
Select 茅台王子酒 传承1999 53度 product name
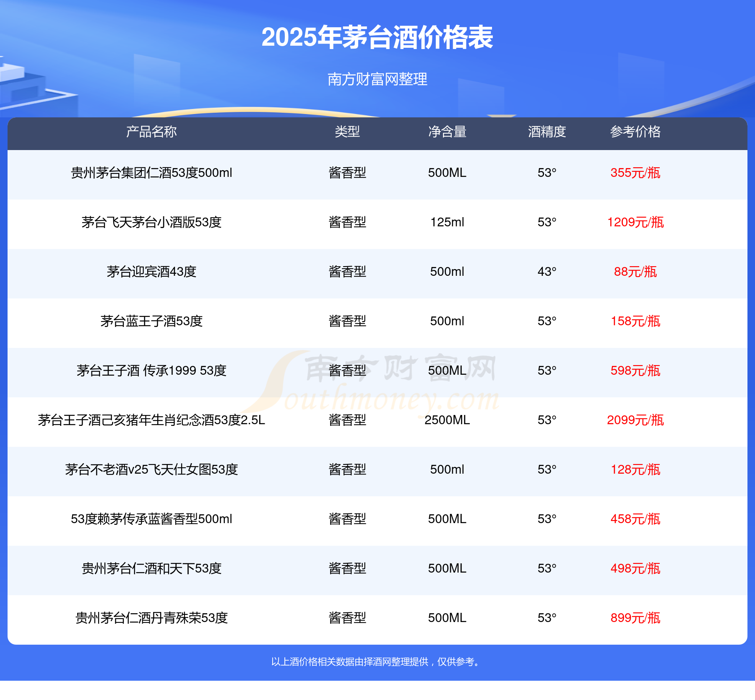click(x=151, y=371)
